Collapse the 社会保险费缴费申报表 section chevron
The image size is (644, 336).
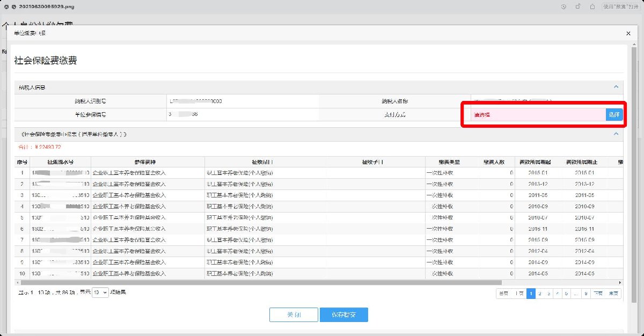pos(616,134)
